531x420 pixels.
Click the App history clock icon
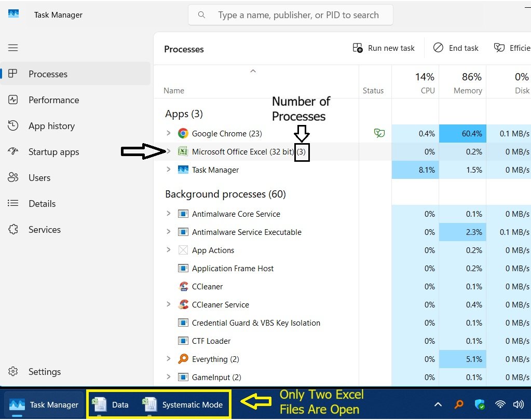point(13,125)
